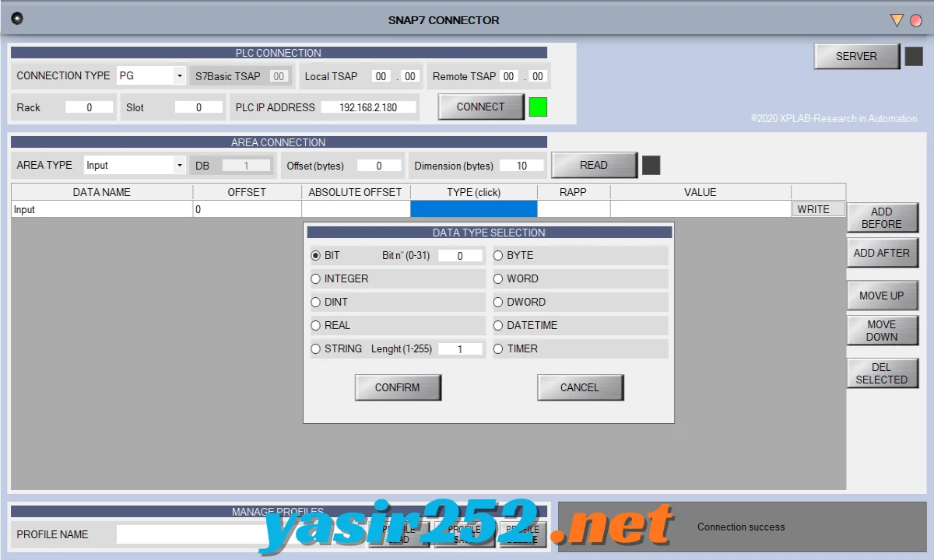
Task: Click the DEL SELECTED button
Action: [x=882, y=373]
